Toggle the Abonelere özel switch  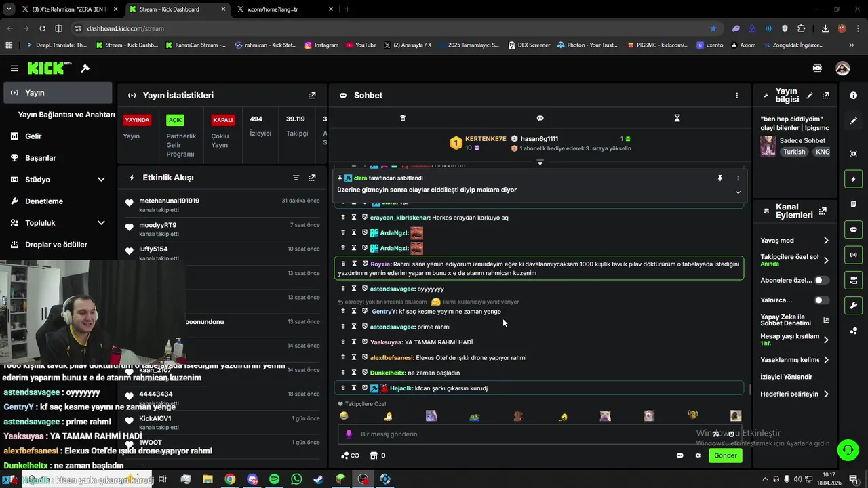click(x=821, y=280)
